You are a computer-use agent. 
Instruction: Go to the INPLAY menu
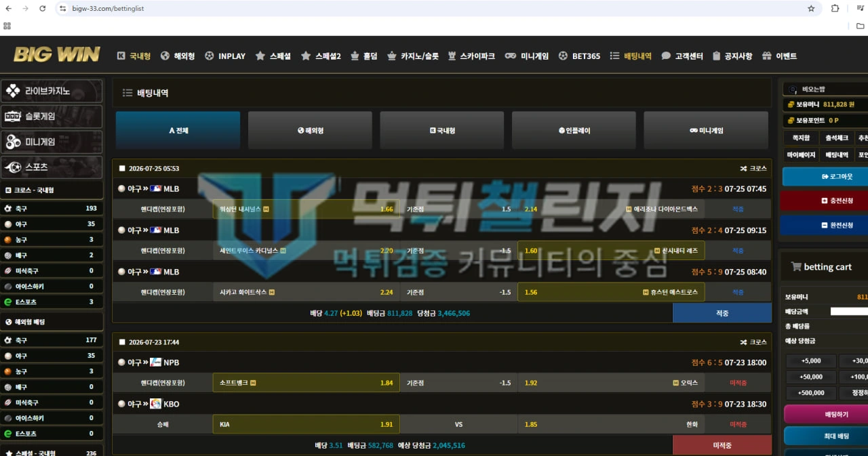pyautogui.click(x=225, y=56)
